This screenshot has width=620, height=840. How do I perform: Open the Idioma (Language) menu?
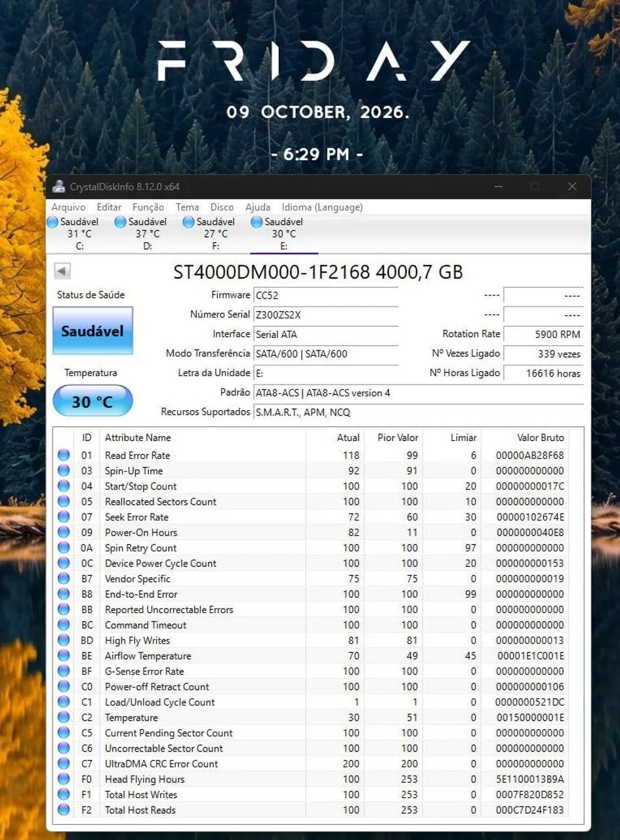322,207
